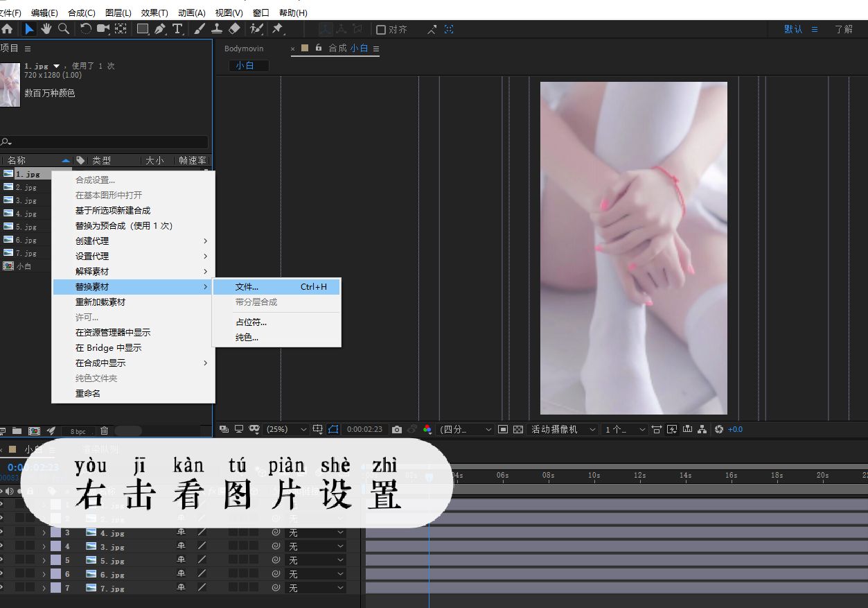Click the project search input field
This screenshot has height=608, width=868.
point(104,141)
